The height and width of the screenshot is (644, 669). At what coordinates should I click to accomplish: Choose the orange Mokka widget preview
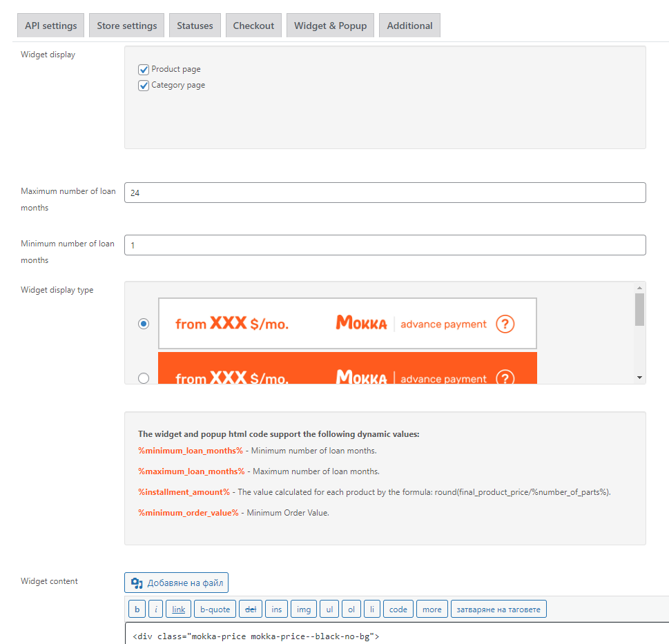(347, 368)
